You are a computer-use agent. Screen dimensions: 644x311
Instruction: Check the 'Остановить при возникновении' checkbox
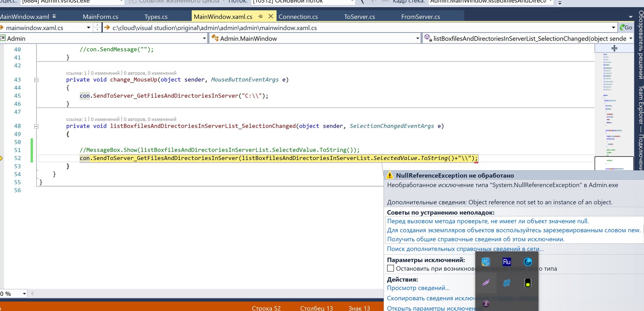coord(390,268)
